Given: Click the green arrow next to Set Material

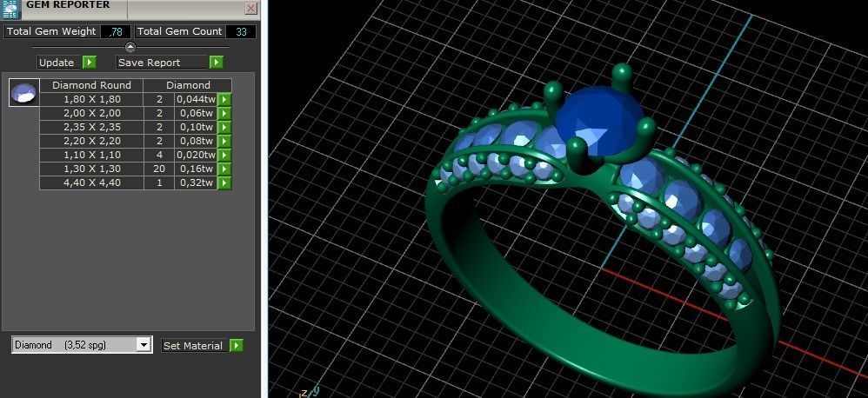Looking at the screenshot, I should (237, 346).
